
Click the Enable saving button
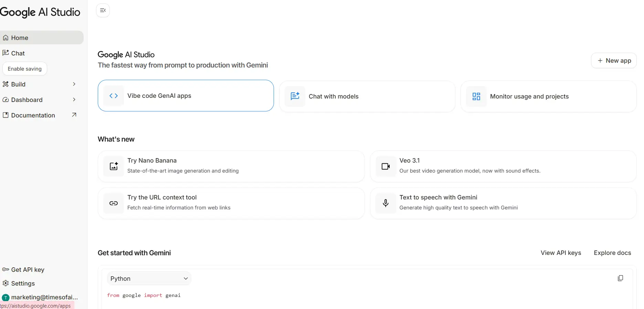click(x=25, y=69)
